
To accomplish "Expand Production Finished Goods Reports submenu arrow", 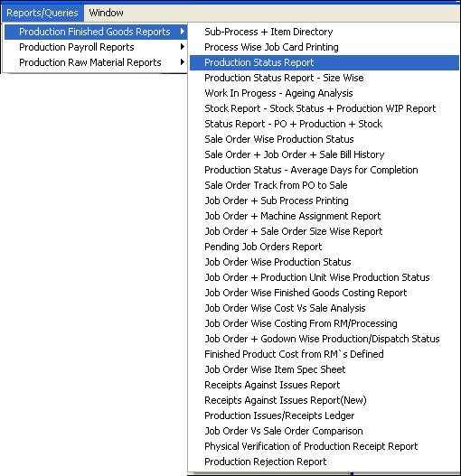I will pyautogui.click(x=182, y=32).
